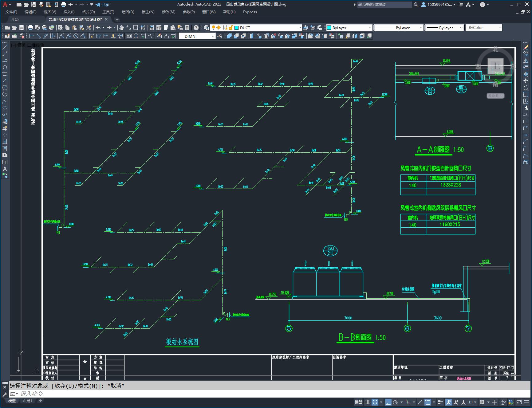Viewport: 532px width, 408px height.
Task: Expand the signed-in user account menu
Action: [x=438, y=5]
